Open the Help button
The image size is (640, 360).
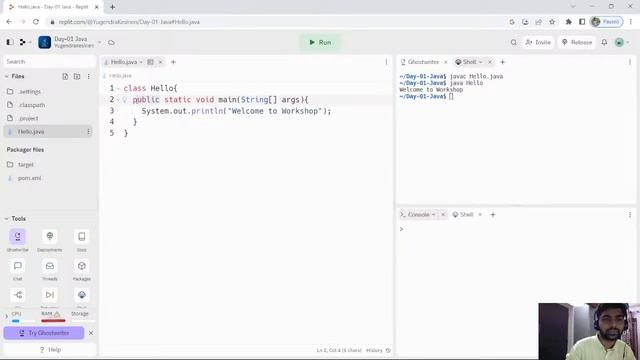(x=50, y=350)
